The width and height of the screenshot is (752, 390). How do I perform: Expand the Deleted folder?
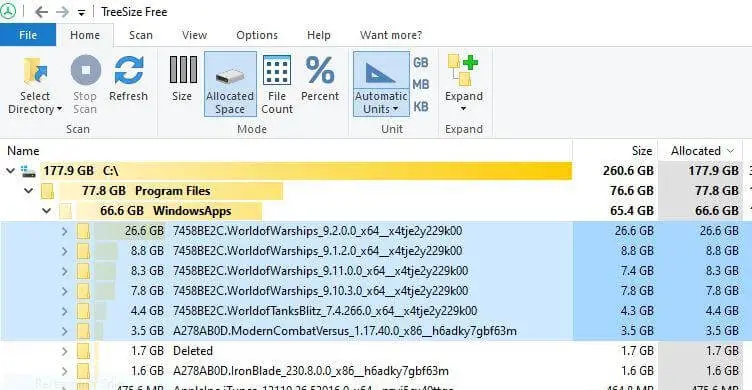click(x=65, y=351)
